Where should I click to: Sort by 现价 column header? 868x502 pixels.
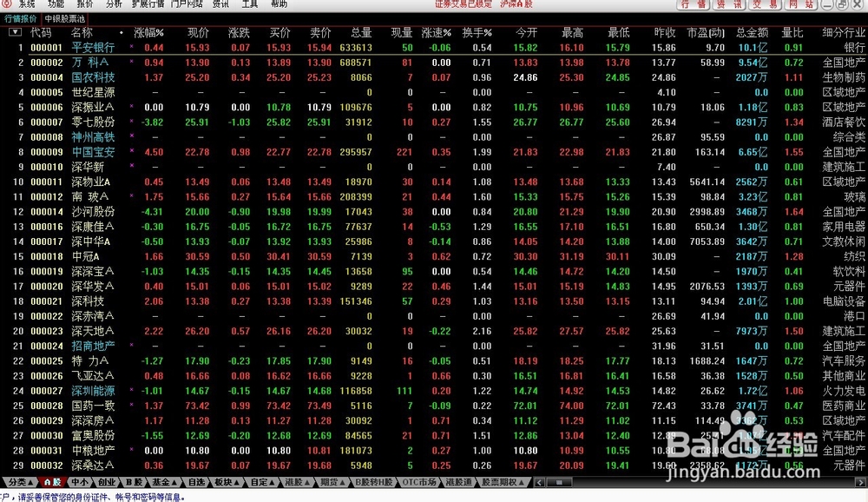coord(198,33)
